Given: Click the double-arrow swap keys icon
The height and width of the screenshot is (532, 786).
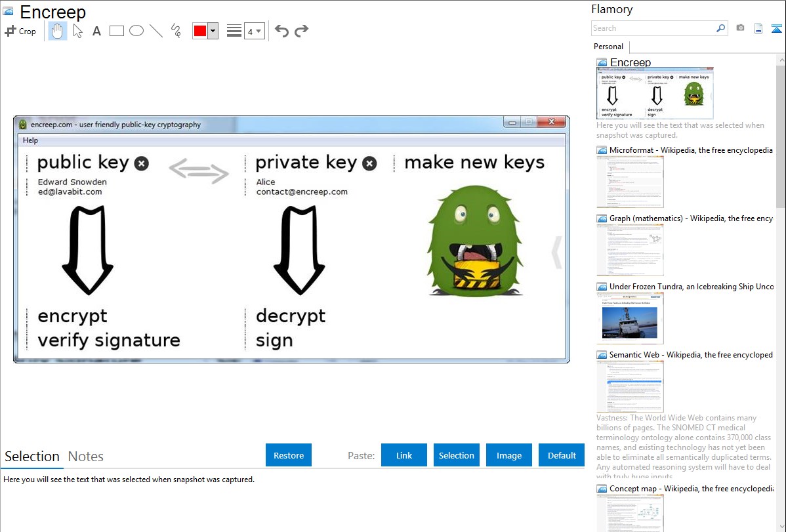Looking at the screenshot, I should pyautogui.click(x=199, y=171).
